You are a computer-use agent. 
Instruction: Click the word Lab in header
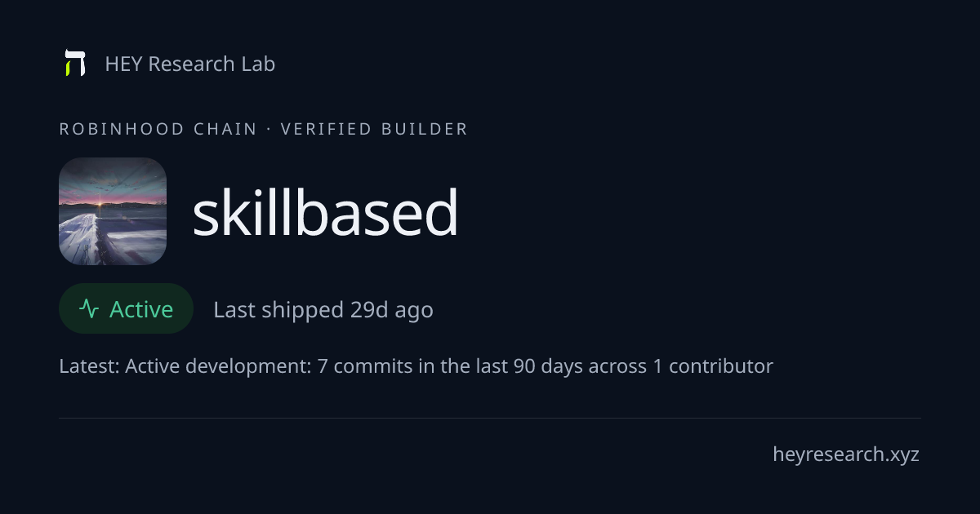(x=258, y=64)
